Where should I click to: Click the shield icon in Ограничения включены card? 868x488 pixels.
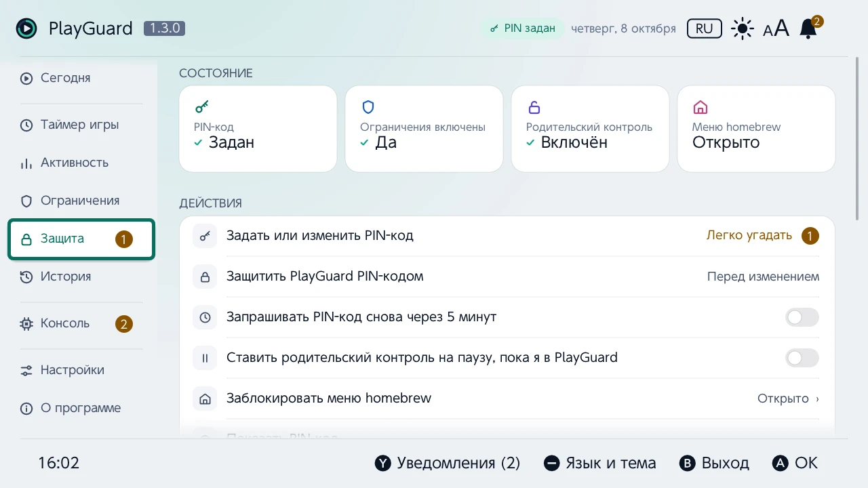[368, 107]
